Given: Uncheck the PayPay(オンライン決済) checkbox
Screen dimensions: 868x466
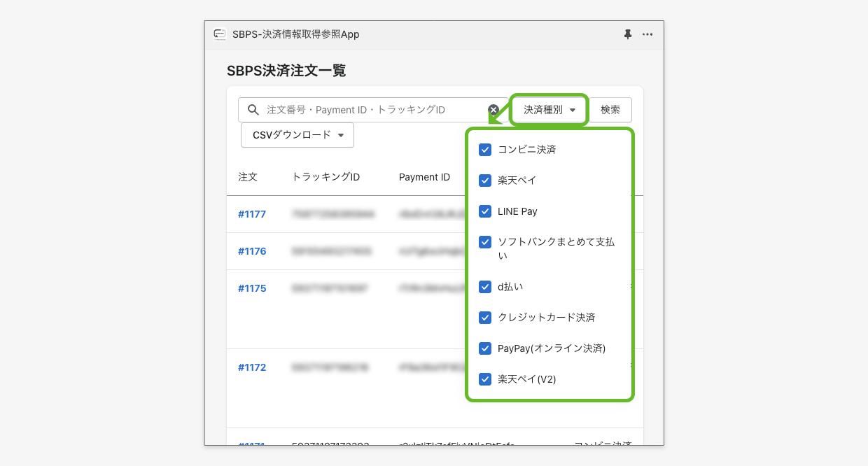Looking at the screenshot, I should click(x=485, y=348).
